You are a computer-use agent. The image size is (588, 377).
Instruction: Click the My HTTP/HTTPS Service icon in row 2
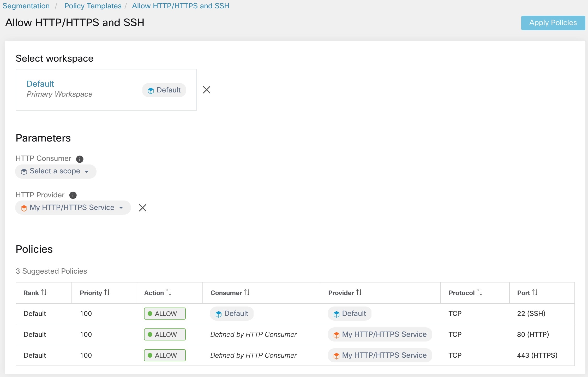[x=336, y=334]
